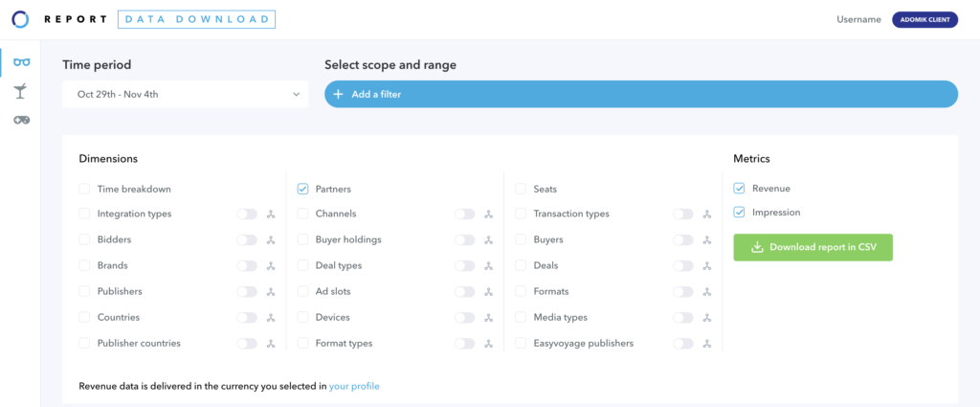Click the glasses icon in sidebar
Viewport: 980px width, 407px height.
pyautogui.click(x=22, y=62)
